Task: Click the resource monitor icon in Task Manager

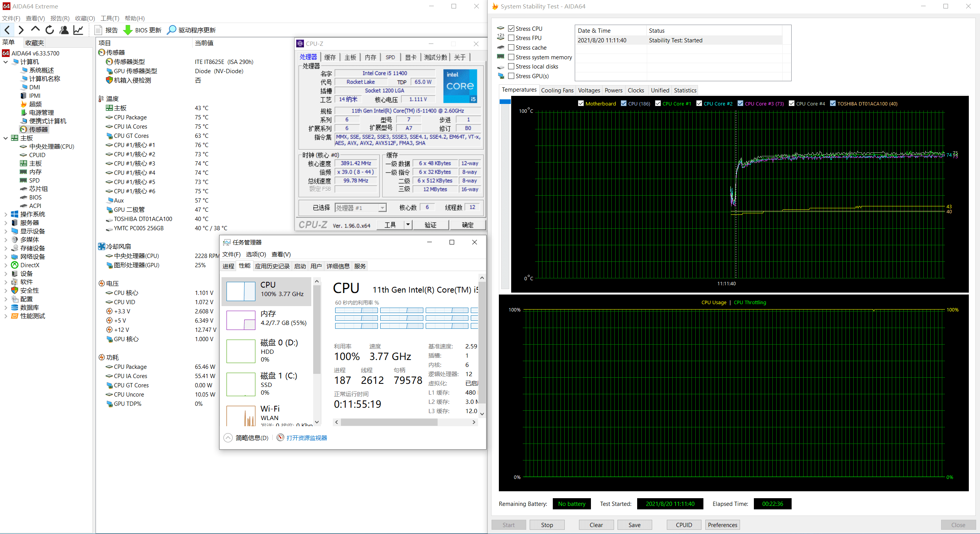Action: click(280, 438)
